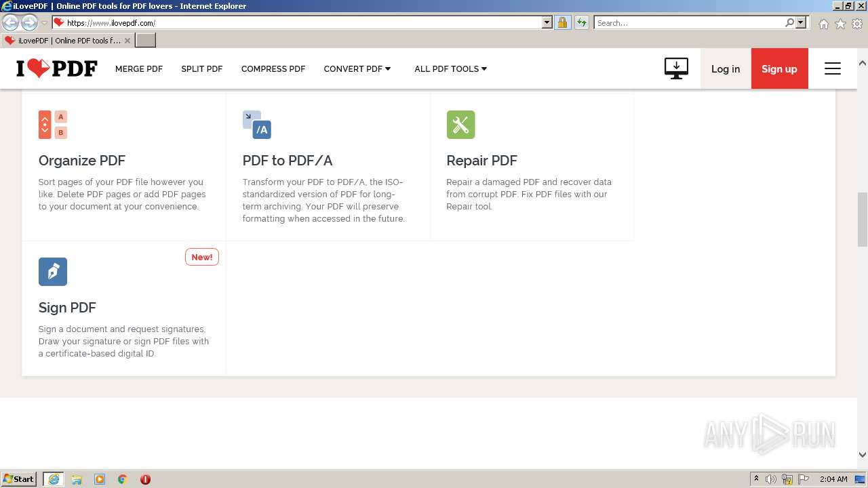The height and width of the screenshot is (488, 868).
Task: Open the PDF to PDF/A tool icon
Action: pos(257,125)
